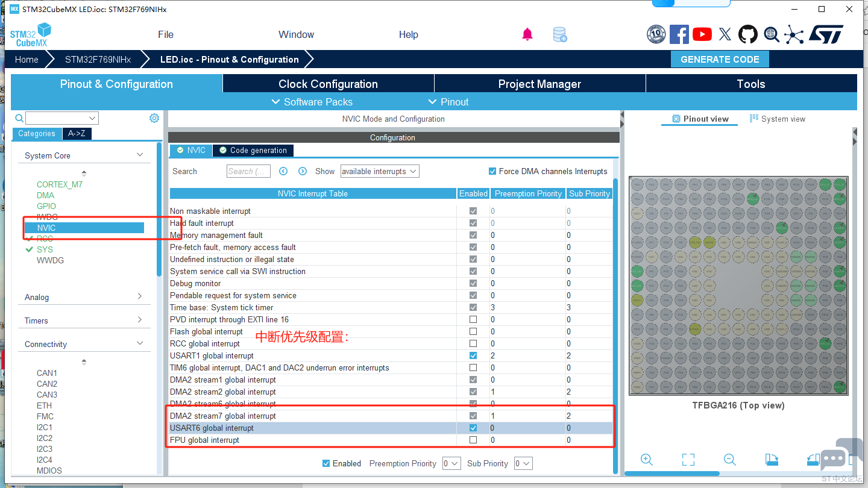Expand the Timers category
868x488 pixels.
[x=140, y=320]
